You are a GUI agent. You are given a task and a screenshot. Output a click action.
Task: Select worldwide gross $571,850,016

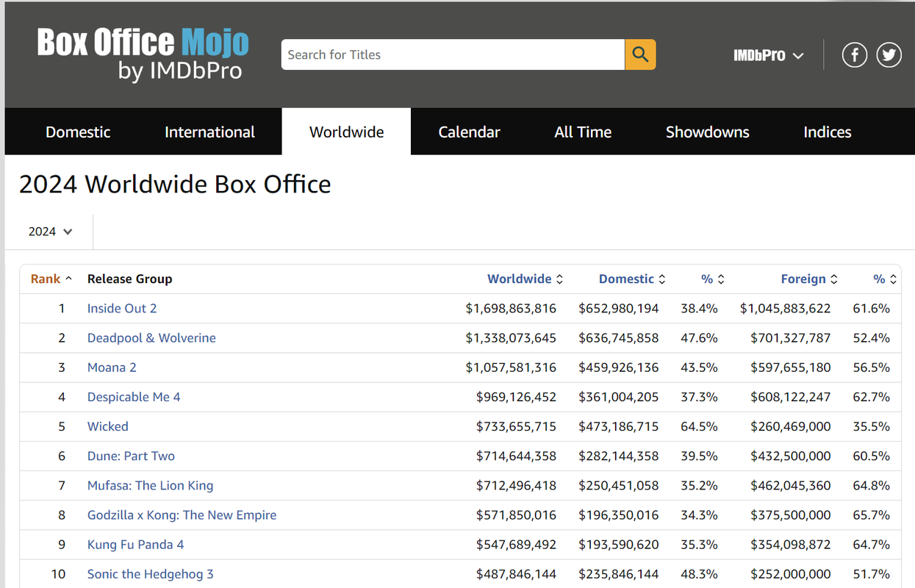tap(517, 514)
